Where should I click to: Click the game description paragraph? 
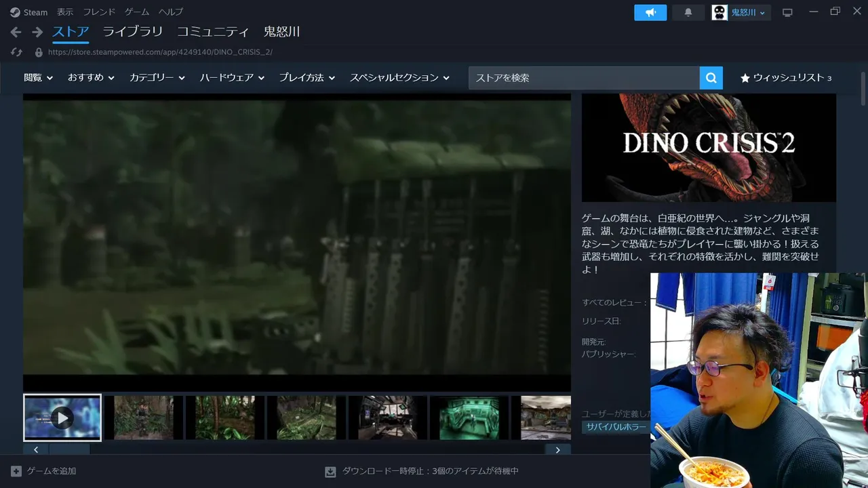coord(702,244)
